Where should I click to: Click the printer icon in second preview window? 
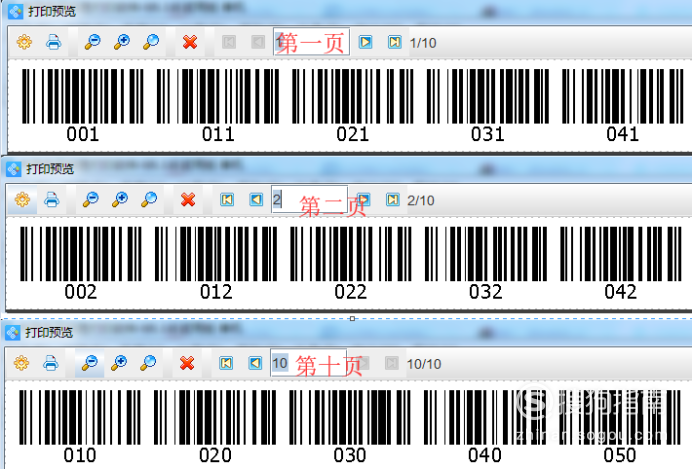pos(52,200)
